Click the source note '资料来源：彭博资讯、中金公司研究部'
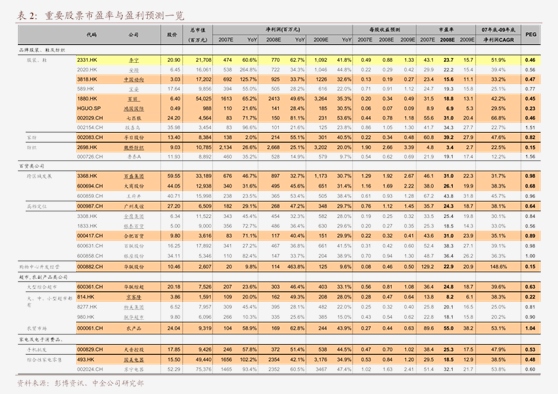Screen dimensions: 558x394 coord(81,383)
